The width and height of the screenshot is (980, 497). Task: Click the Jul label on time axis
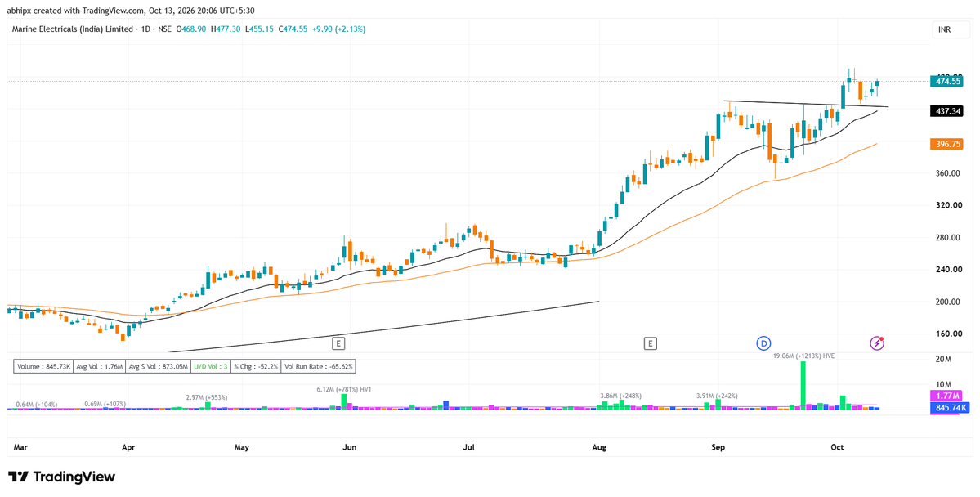[469, 448]
